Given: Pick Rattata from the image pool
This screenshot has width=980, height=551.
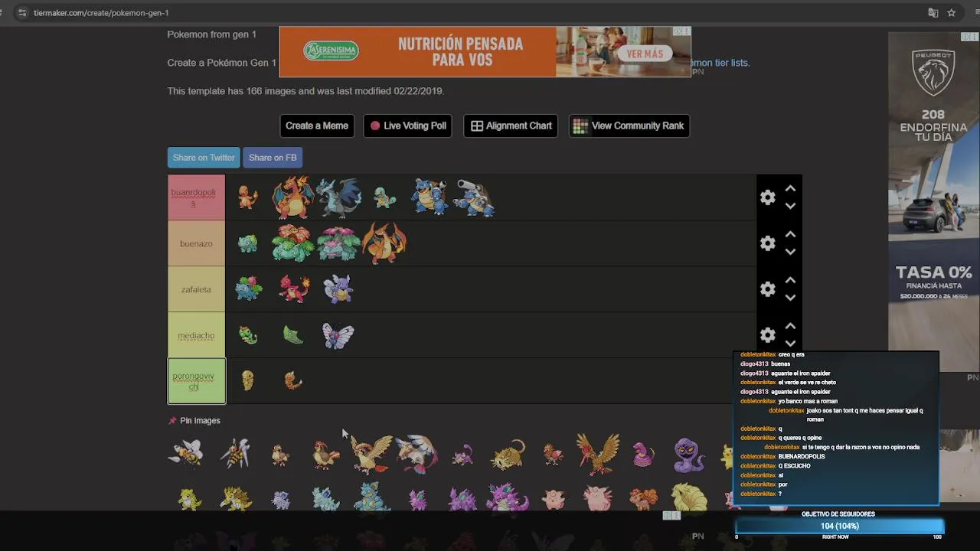Looking at the screenshot, I should tap(462, 455).
